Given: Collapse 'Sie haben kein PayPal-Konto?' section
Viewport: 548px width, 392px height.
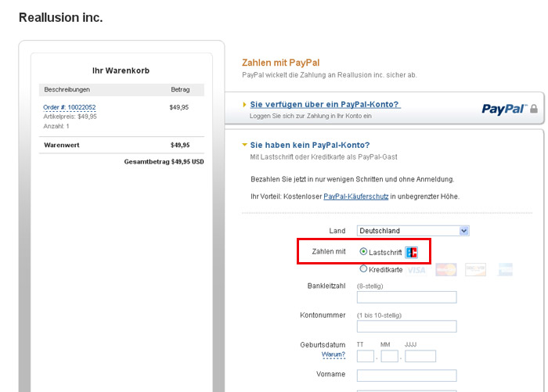Looking at the screenshot, I should (x=310, y=145).
